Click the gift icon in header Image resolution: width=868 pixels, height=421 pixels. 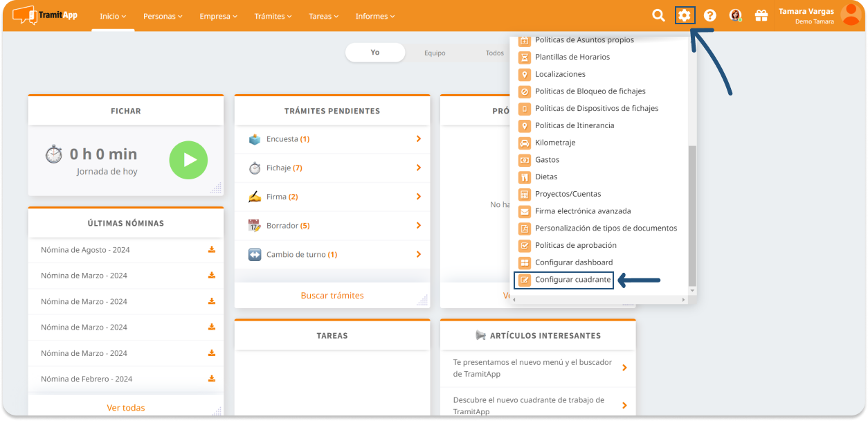click(x=761, y=16)
